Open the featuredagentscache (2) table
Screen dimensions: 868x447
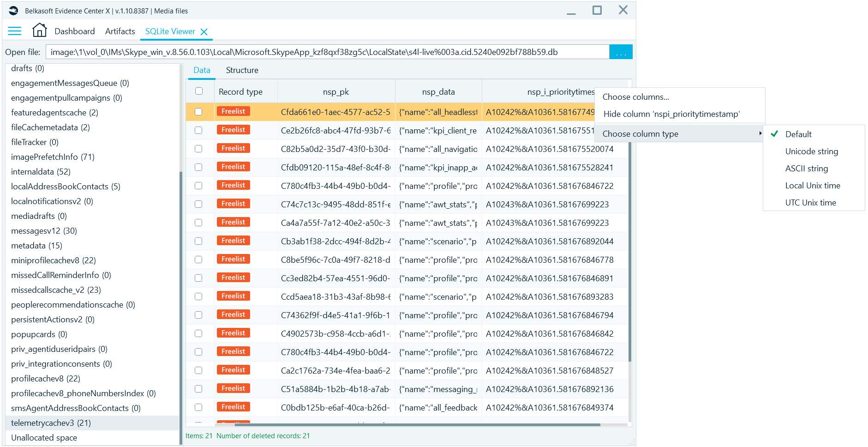tap(92, 113)
